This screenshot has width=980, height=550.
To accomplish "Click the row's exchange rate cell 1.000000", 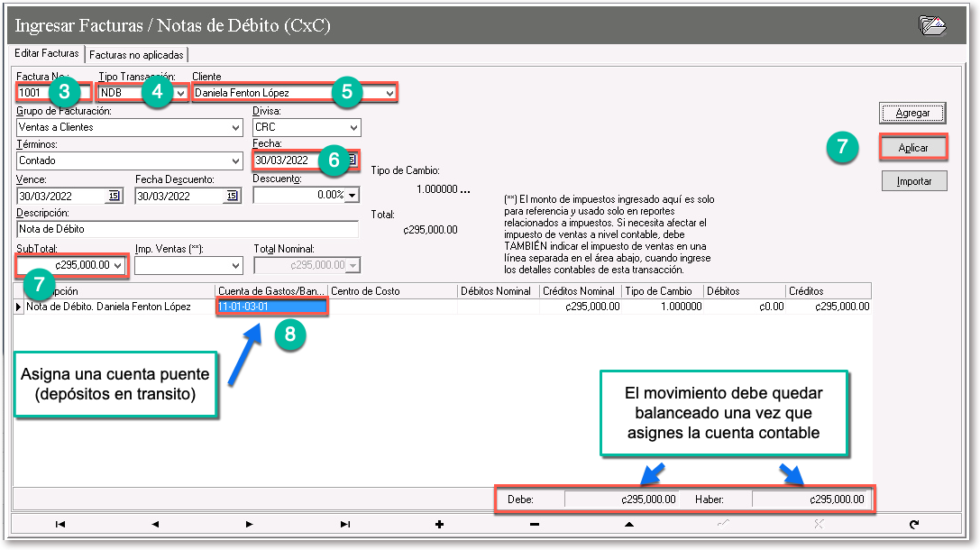I will coord(663,307).
